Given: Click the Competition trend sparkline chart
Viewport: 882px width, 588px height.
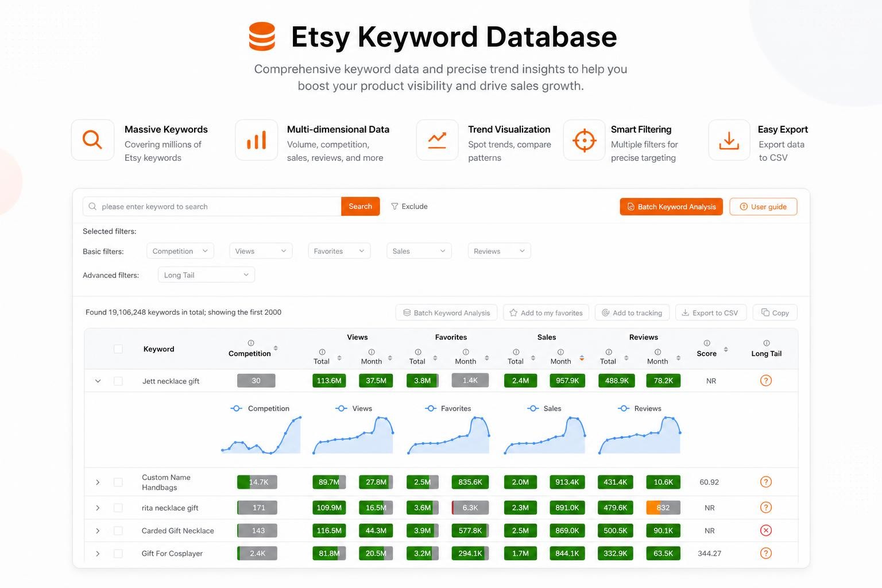Looking at the screenshot, I should (x=261, y=435).
